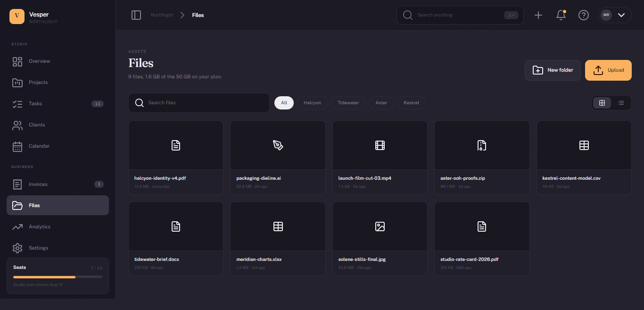Click the Tasks checklist icon in sidebar
This screenshot has width=644, height=310.
pyautogui.click(x=17, y=104)
